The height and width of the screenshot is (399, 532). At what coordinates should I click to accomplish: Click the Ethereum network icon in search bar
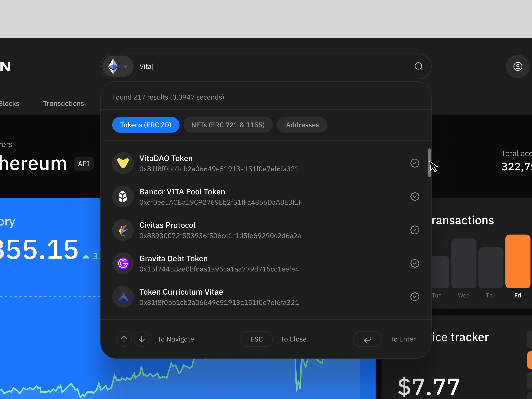pyautogui.click(x=114, y=66)
